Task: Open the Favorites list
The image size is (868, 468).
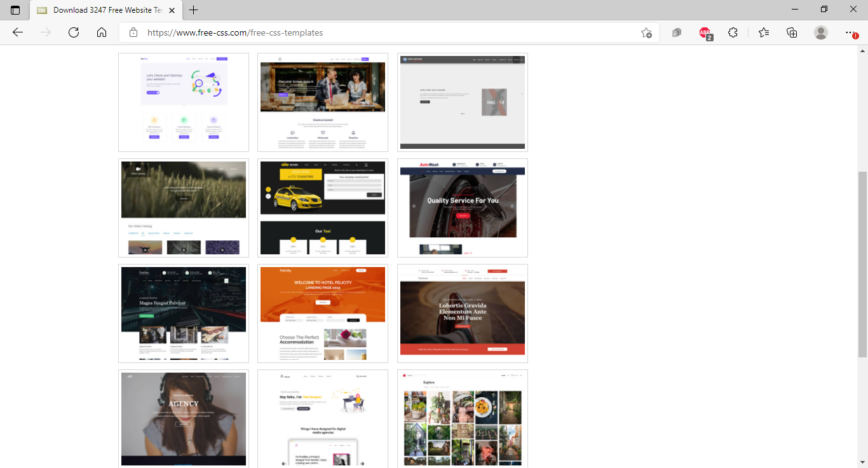Action: pyautogui.click(x=763, y=32)
